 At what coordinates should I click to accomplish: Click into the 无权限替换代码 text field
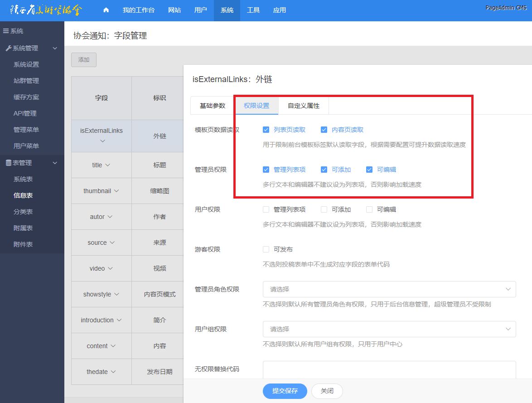389,370
